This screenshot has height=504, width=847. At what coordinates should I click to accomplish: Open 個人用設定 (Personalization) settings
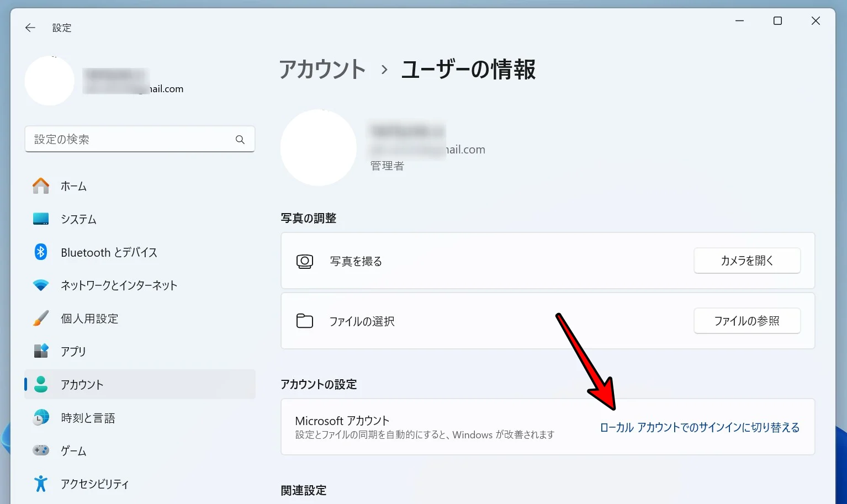(89, 319)
